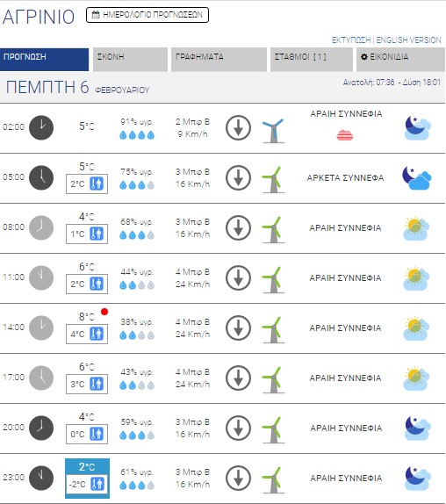Click the highlighted 2°C temperature box at 23:00
This screenshot has width=446, height=504.
(x=87, y=479)
